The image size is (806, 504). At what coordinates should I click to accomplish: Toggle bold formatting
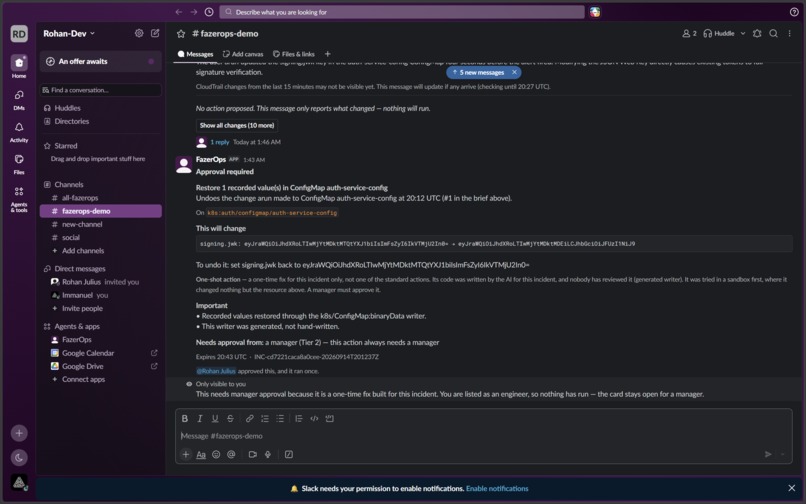coord(185,419)
